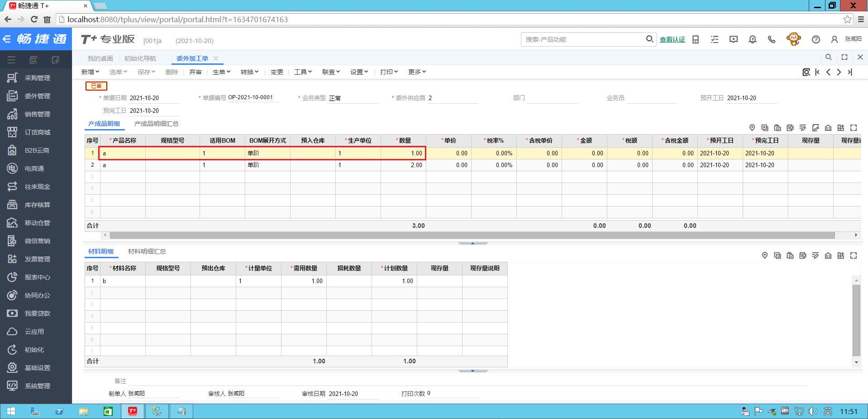Go to the last record
The width and height of the screenshot is (868, 419).
[850, 72]
